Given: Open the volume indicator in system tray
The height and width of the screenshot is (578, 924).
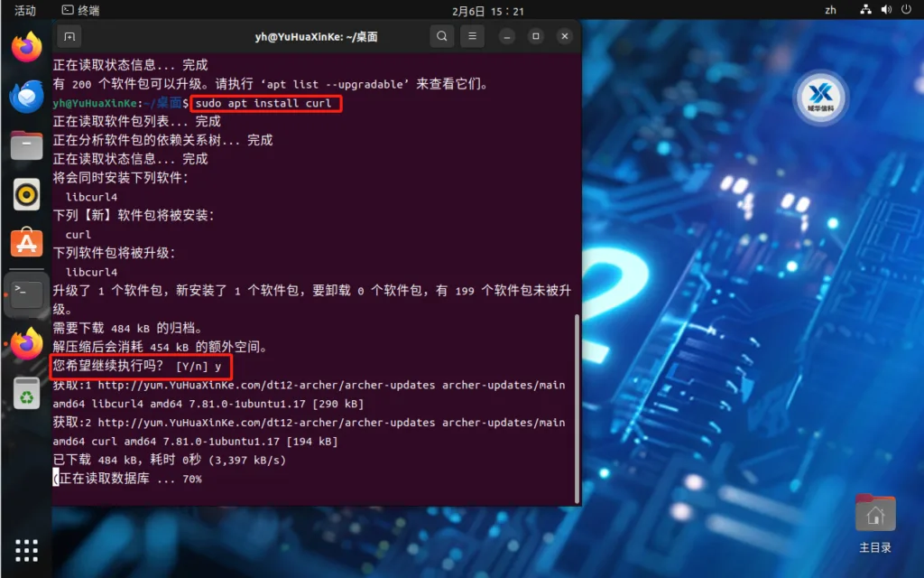Looking at the screenshot, I should tap(886, 9).
